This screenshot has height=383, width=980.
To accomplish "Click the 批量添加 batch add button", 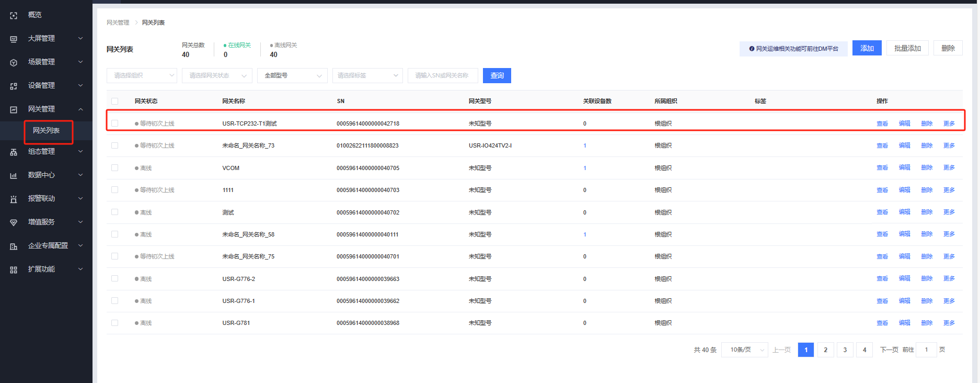I will (907, 48).
